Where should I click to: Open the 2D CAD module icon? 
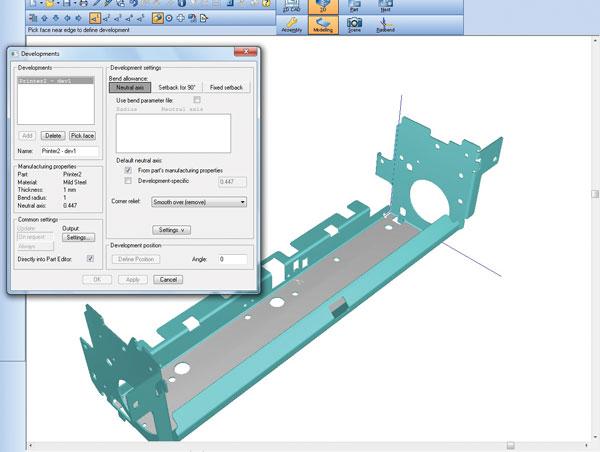tap(291, 4)
